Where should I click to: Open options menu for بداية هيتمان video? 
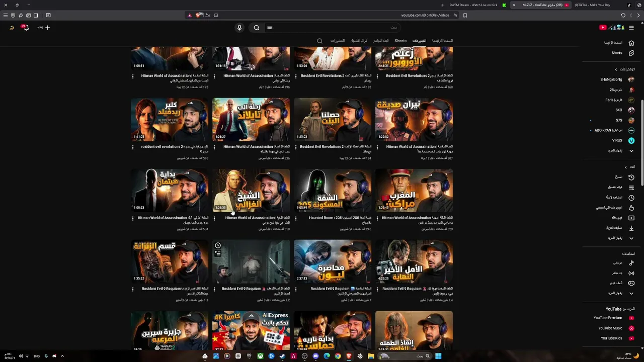pyautogui.click(x=133, y=218)
